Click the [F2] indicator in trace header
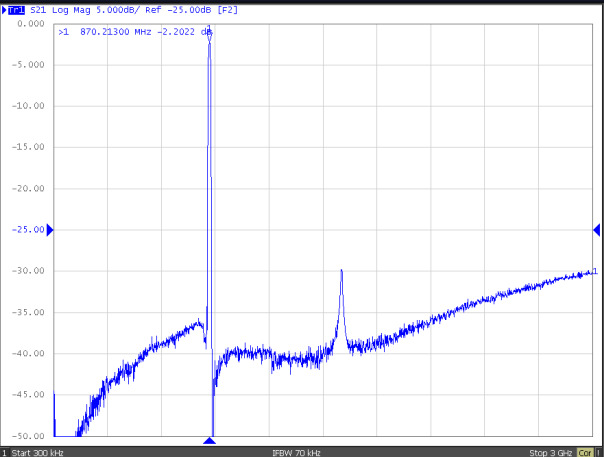Screen dimensions: 604x457 [229, 9]
